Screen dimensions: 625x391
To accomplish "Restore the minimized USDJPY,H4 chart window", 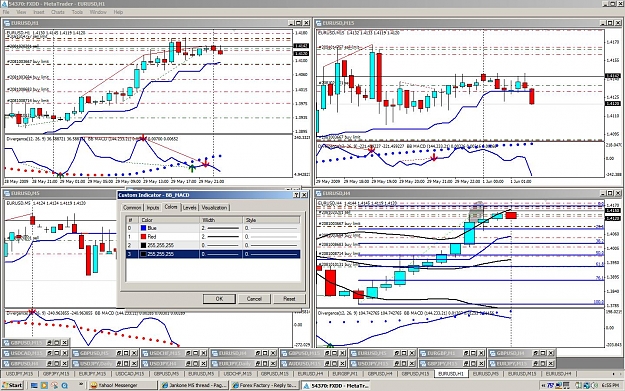I will (x=189, y=363).
